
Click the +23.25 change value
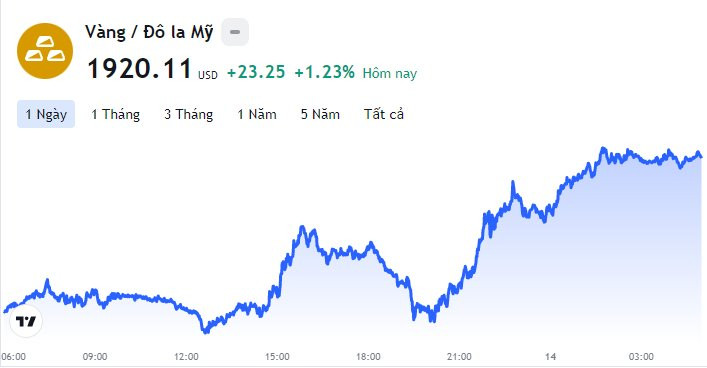(x=256, y=72)
